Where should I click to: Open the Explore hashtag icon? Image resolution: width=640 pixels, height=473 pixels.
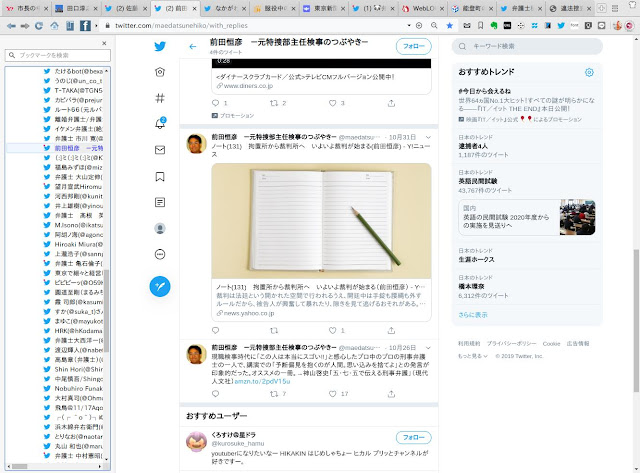(x=160, y=98)
